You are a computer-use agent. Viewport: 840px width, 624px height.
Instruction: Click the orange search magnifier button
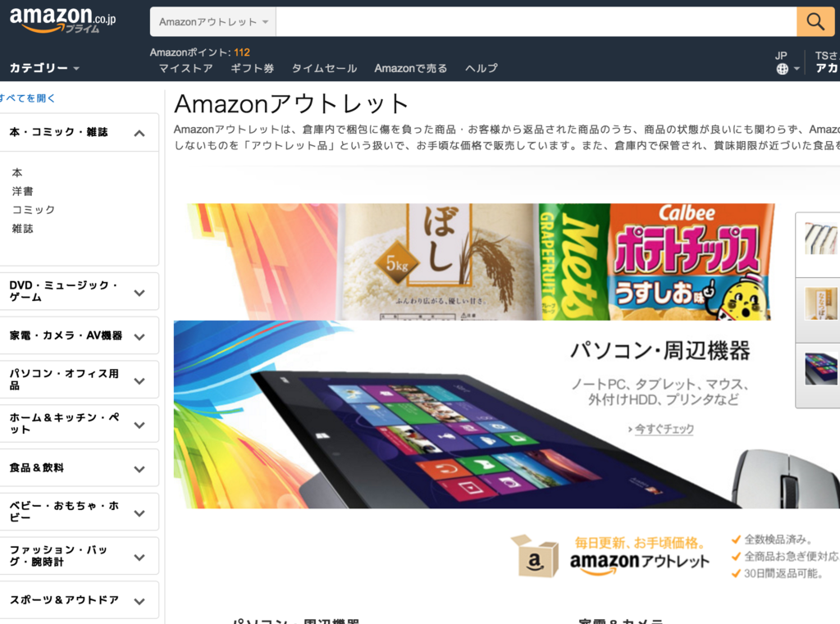pos(815,22)
